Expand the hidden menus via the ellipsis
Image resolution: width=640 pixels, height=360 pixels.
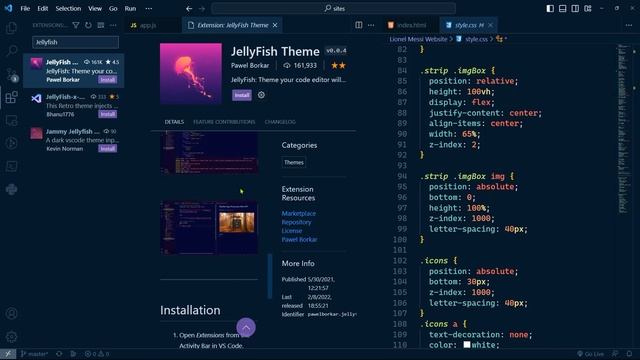coord(149,8)
